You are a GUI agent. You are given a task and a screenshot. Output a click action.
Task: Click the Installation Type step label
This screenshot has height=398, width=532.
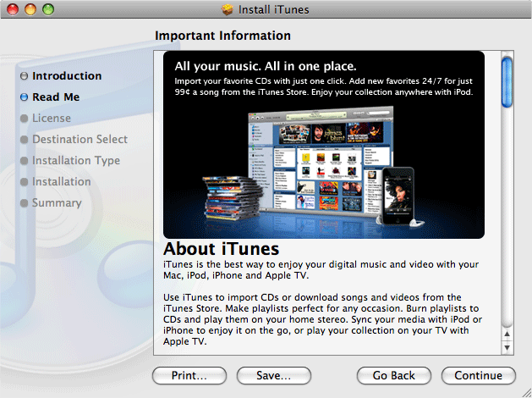[76, 160]
